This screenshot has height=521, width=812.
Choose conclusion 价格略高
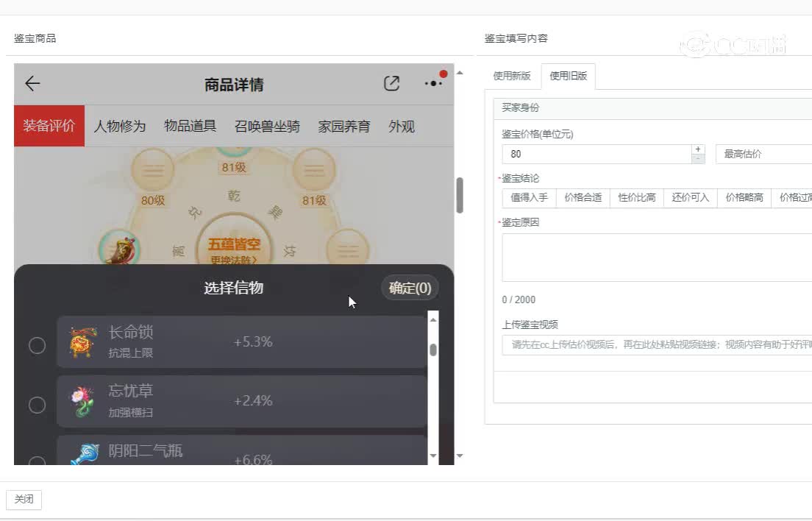(x=744, y=197)
